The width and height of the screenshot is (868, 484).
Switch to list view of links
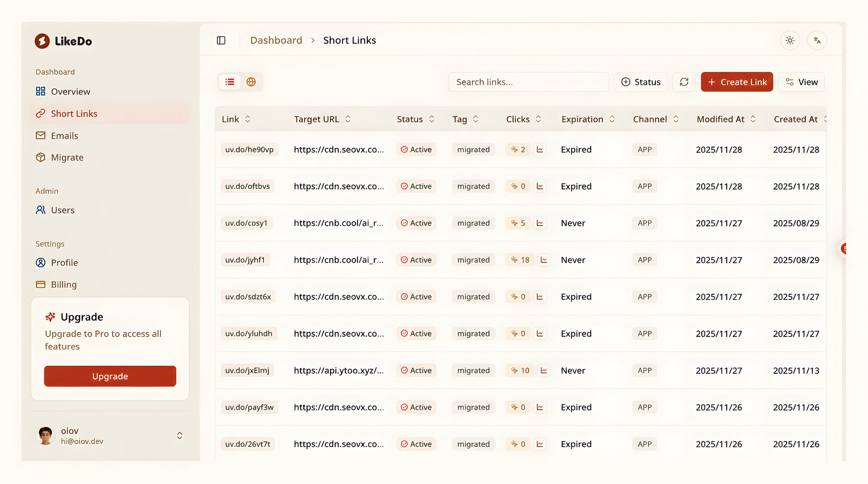tap(230, 82)
